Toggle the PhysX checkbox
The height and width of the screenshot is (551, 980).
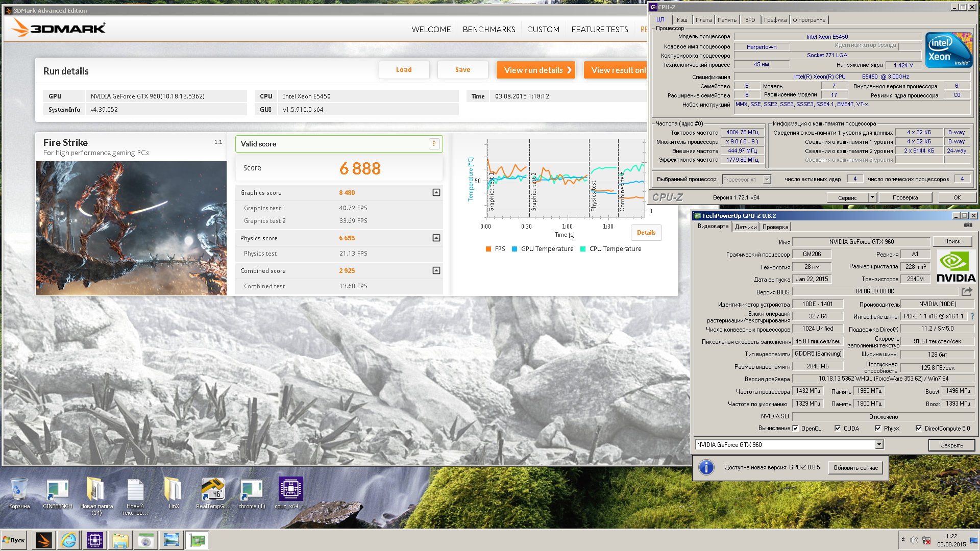pos(878,429)
